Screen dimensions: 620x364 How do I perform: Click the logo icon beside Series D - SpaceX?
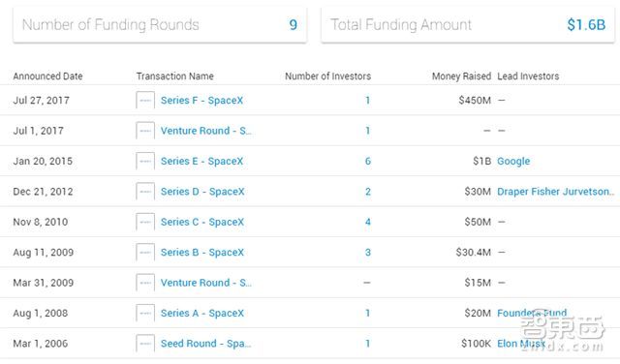point(145,192)
